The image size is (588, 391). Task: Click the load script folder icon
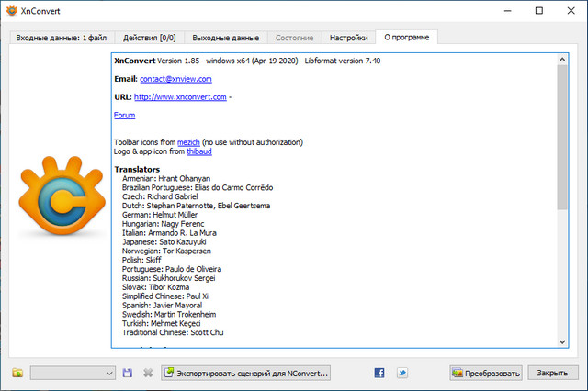(17, 373)
